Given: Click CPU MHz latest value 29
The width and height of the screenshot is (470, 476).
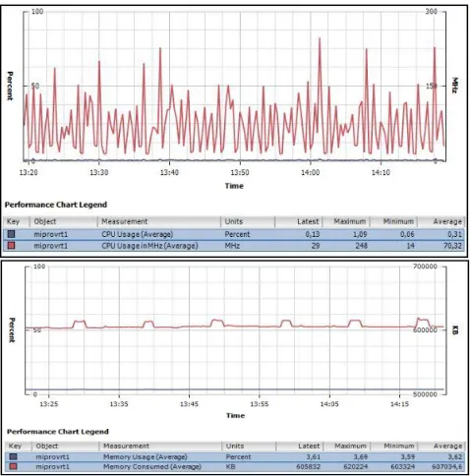Looking at the screenshot, I should [316, 246].
